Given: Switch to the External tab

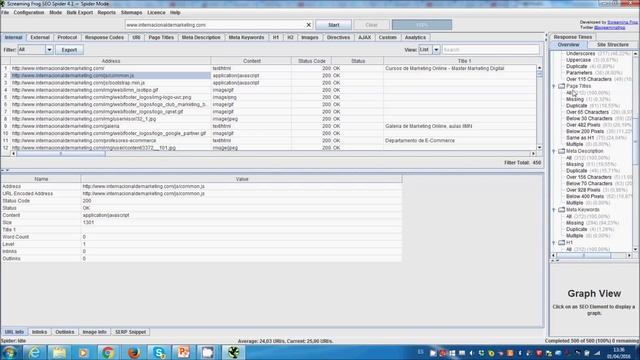Looking at the screenshot, I should pos(40,37).
